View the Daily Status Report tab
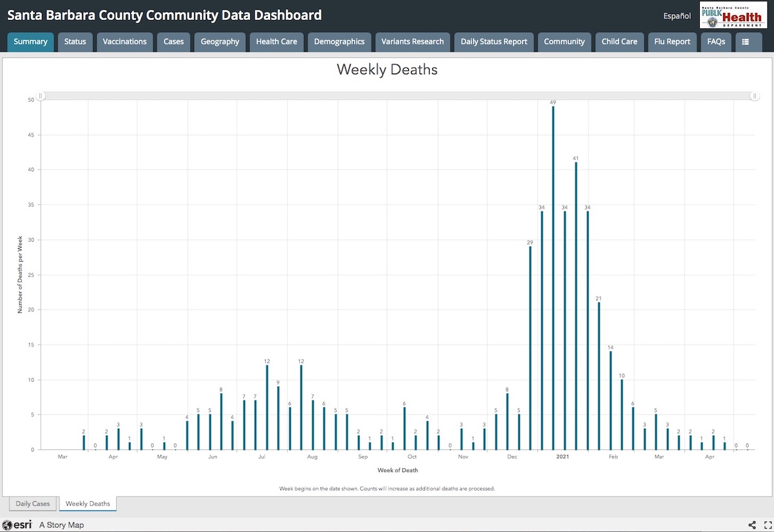The width and height of the screenshot is (774, 532). [493, 42]
